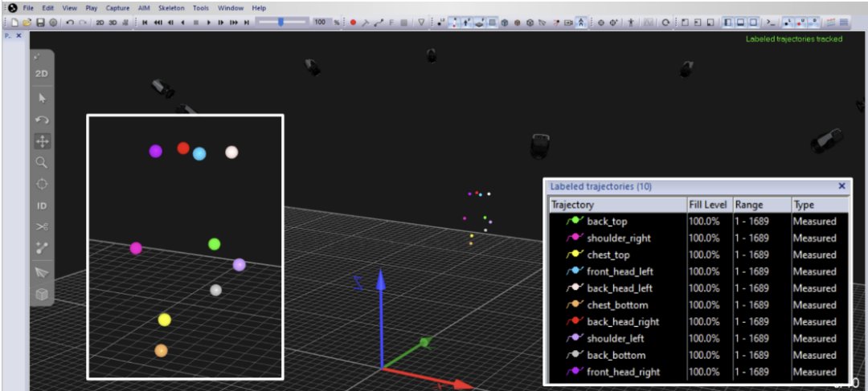The image size is (868, 391).
Task: Select the arrow pointer tool in the sidebar
Action: pos(42,99)
